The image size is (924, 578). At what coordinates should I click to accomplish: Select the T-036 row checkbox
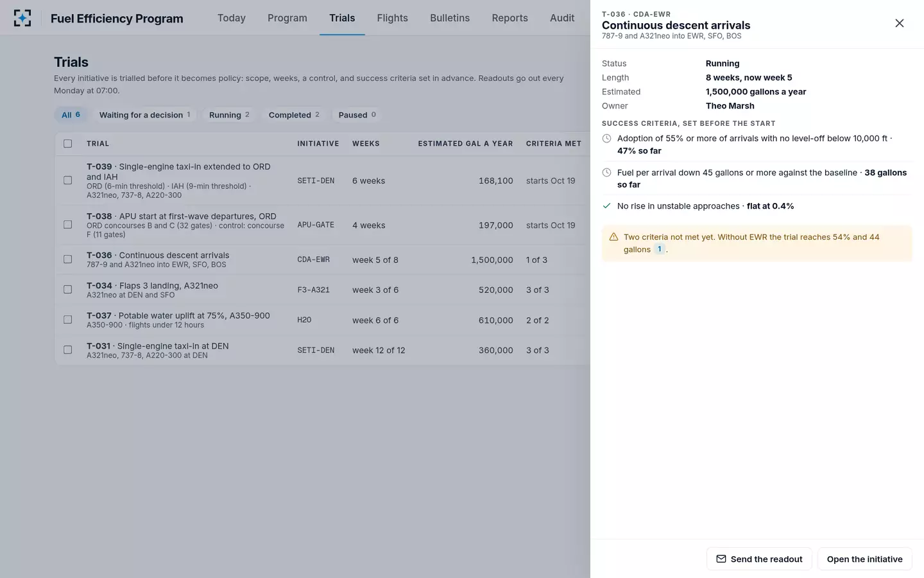tap(68, 259)
